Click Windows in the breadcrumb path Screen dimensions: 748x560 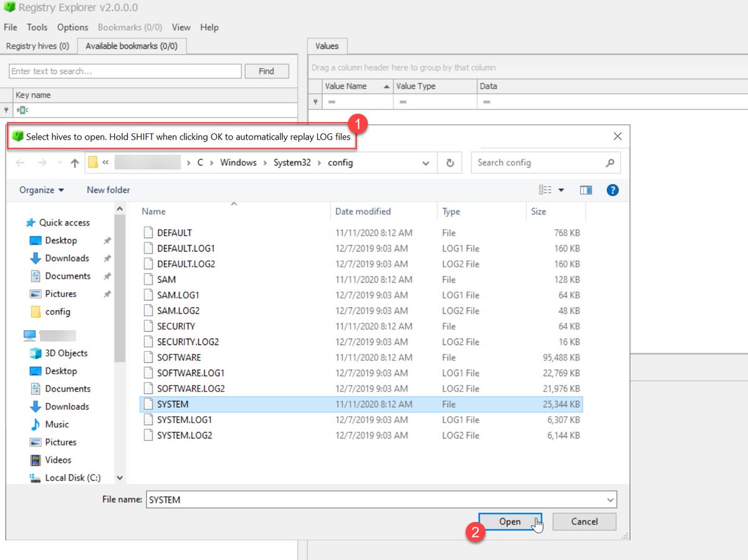pos(238,163)
